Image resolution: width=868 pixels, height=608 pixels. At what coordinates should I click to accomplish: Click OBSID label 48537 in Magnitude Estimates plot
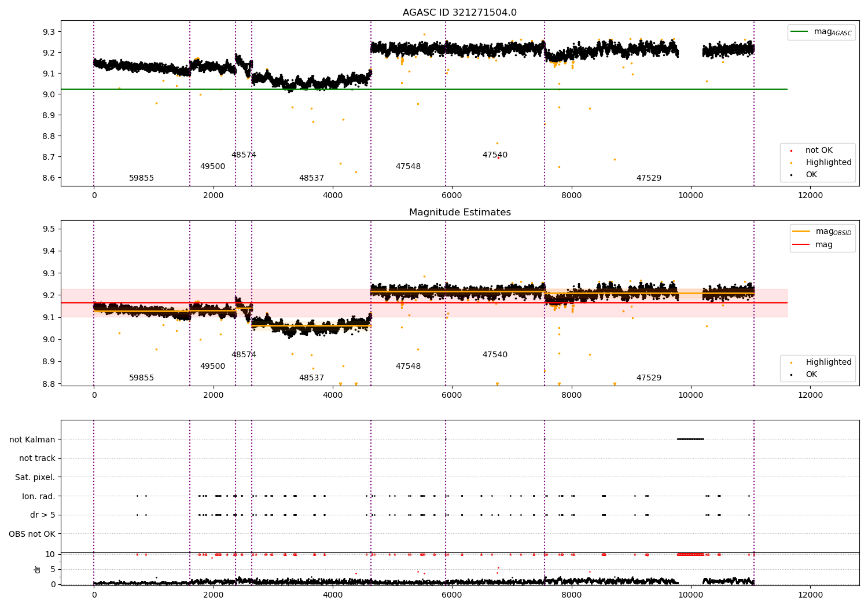point(311,378)
